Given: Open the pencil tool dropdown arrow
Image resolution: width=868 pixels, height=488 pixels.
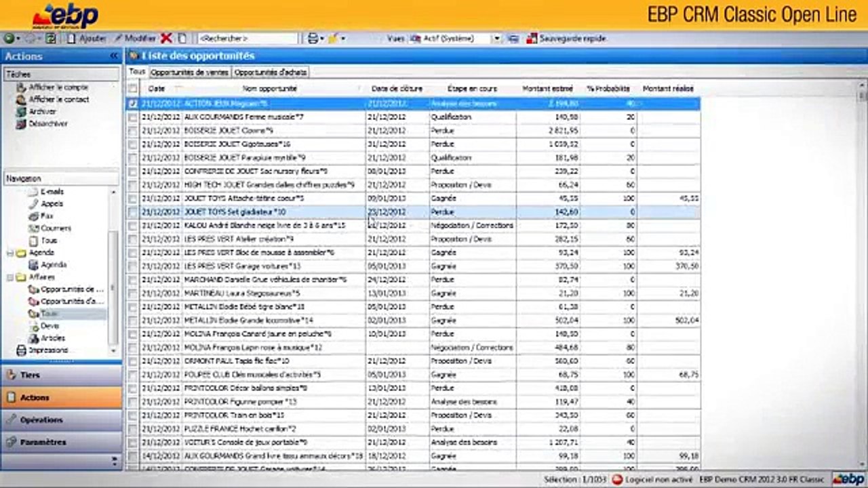Looking at the screenshot, I should (x=342, y=39).
